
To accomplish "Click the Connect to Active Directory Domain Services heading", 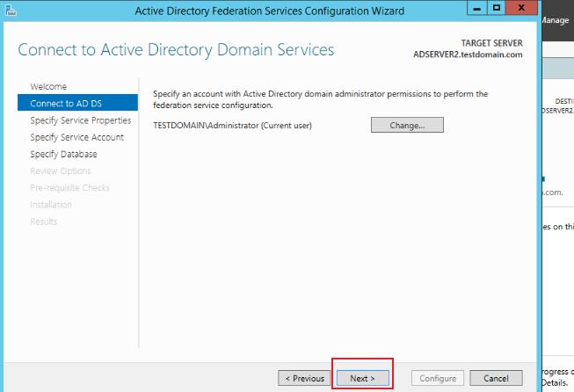I will coord(176,50).
